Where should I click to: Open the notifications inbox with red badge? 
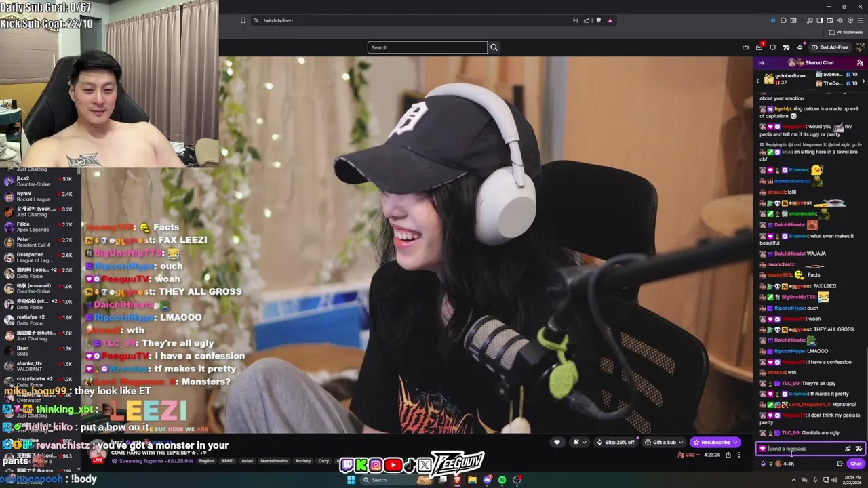[759, 47]
